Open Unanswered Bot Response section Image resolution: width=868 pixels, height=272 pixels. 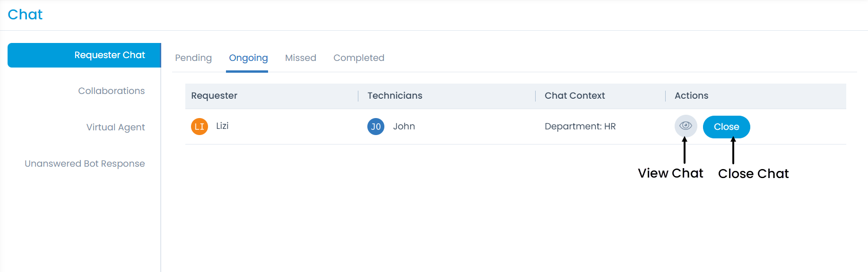85,163
